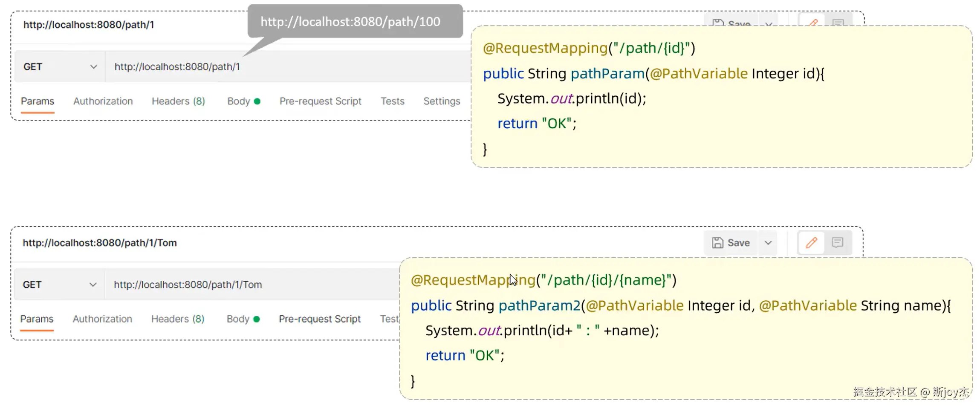Click the pencil edit icon in lower request
The height and width of the screenshot is (409, 980).
811,243
